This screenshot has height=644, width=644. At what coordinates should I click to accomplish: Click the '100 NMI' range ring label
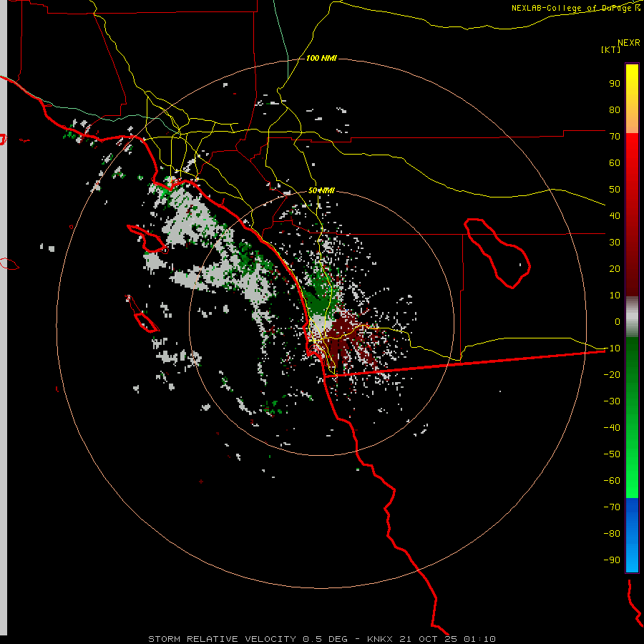coord(321,58)
